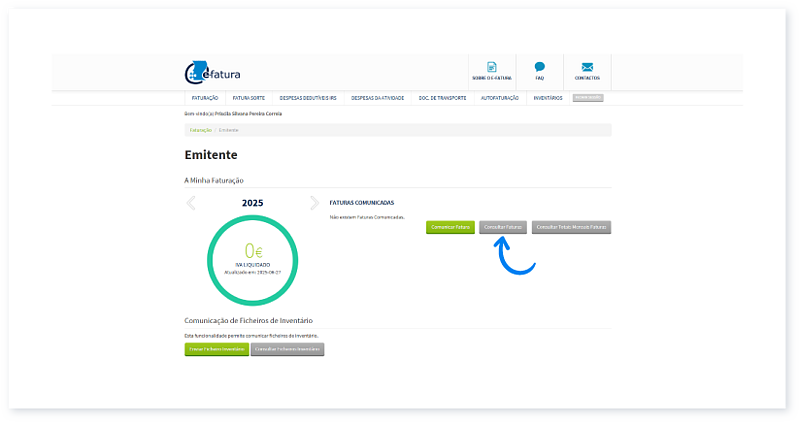Select Despesas Dedutíveis IRS menu
The image size is (800, 423).
pos(307,98)
